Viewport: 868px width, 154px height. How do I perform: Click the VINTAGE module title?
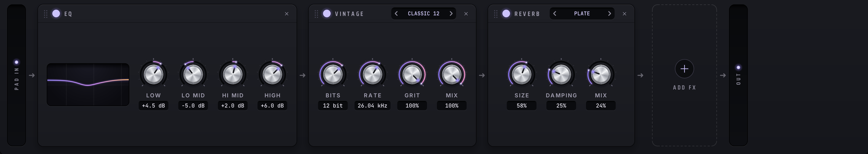coord(349,14)
